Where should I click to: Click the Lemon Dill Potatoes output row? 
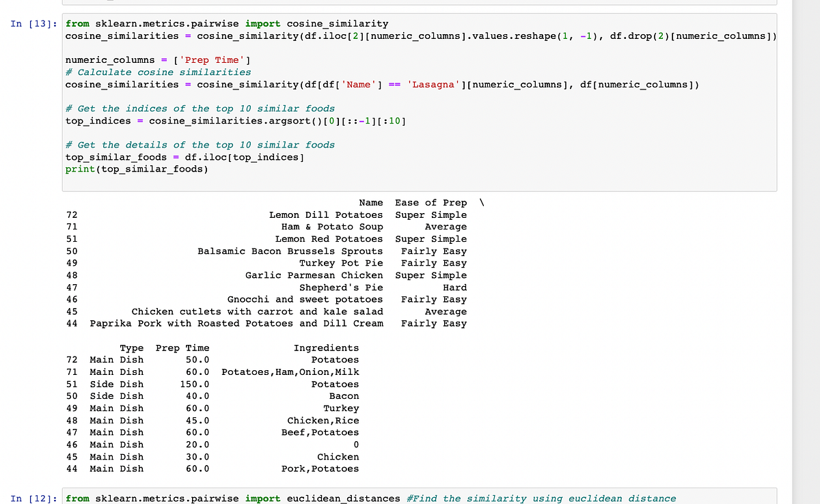pos(325,214)
